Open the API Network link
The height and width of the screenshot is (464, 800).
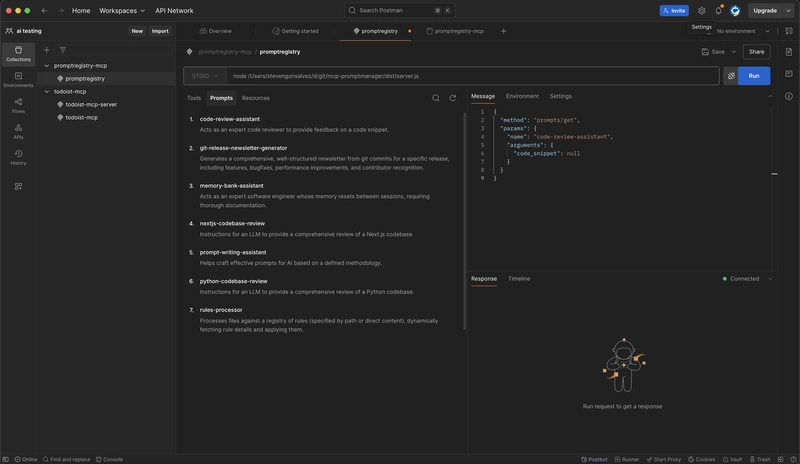[174, 11]
